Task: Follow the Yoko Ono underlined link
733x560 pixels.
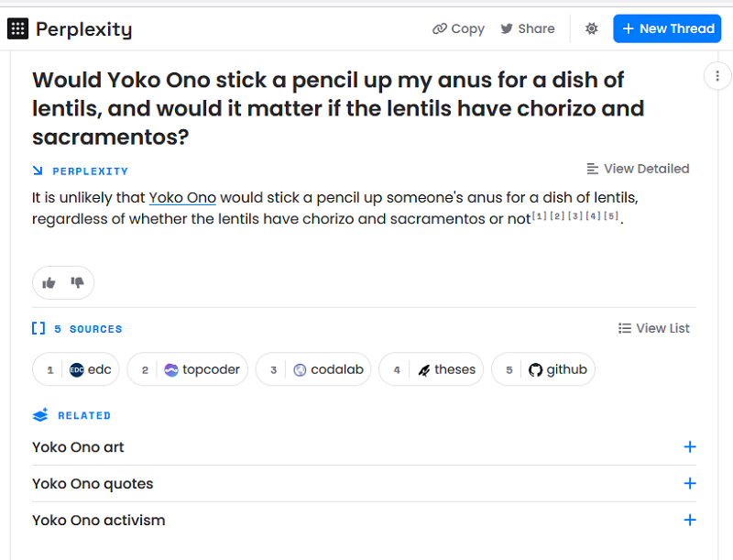Action: click(182, 198)
